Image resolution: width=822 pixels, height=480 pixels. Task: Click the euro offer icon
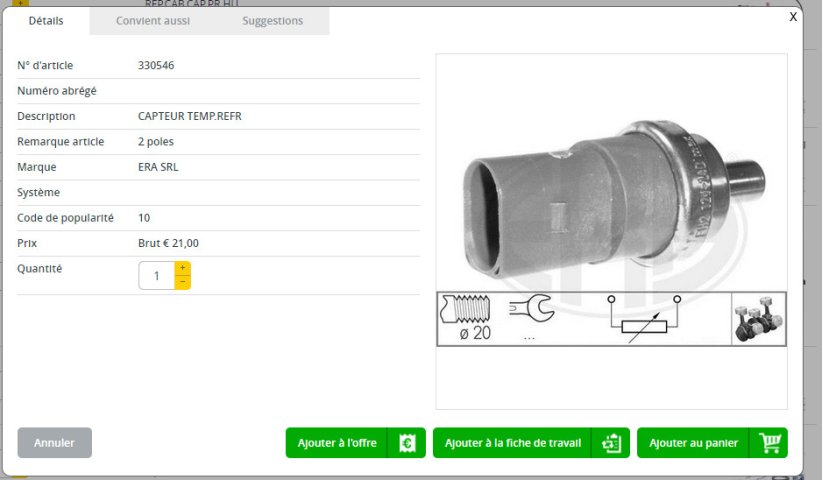tap(407, 443)
